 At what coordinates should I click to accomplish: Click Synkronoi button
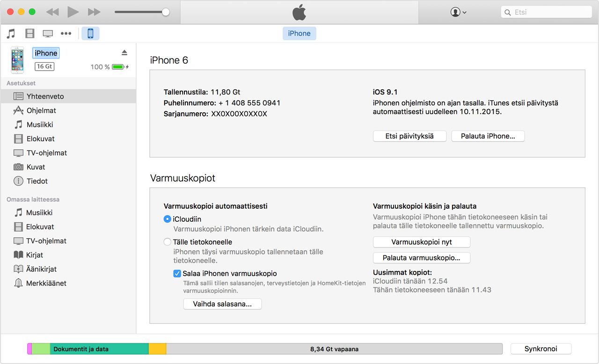coord(541,349)
